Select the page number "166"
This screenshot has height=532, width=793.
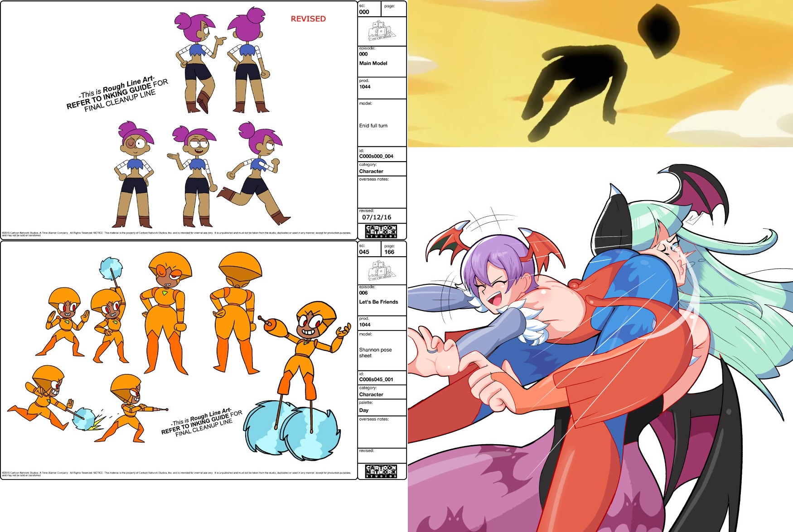tap(389, 252)
